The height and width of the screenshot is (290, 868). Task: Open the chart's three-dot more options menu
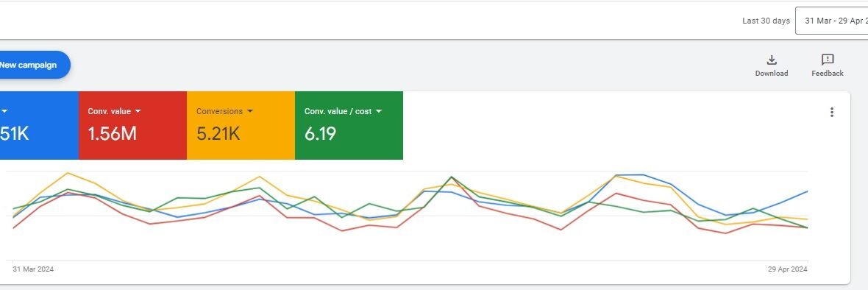point(831,113)
